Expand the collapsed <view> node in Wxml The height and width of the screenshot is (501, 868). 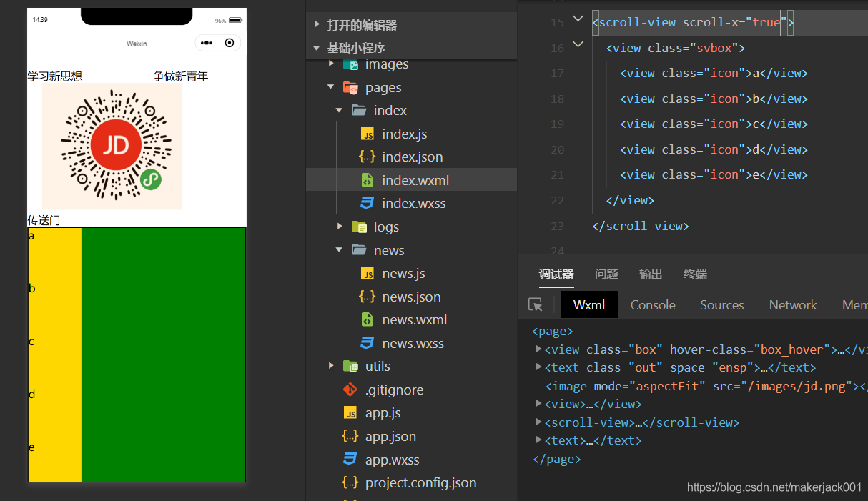[538, 404]
